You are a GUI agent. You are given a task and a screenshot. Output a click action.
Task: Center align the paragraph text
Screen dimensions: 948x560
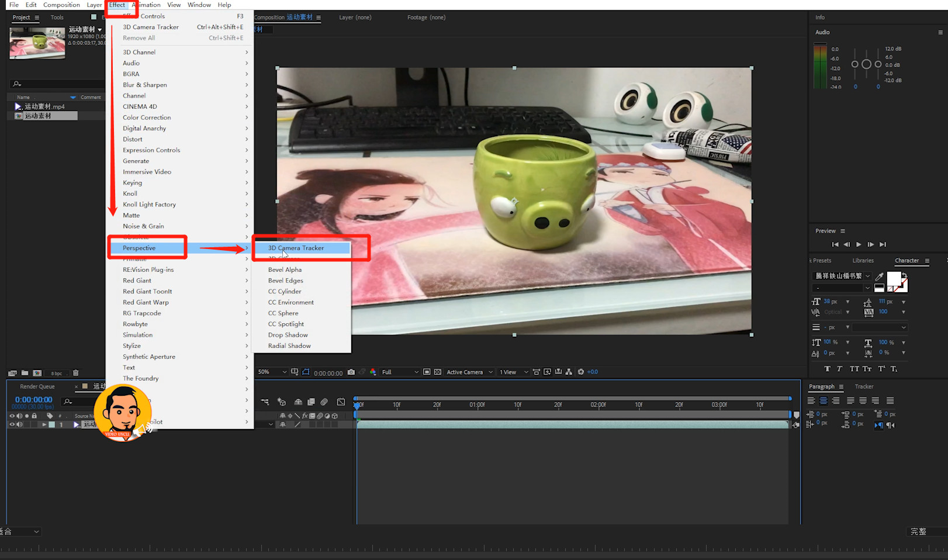click(x=824, y=400)
